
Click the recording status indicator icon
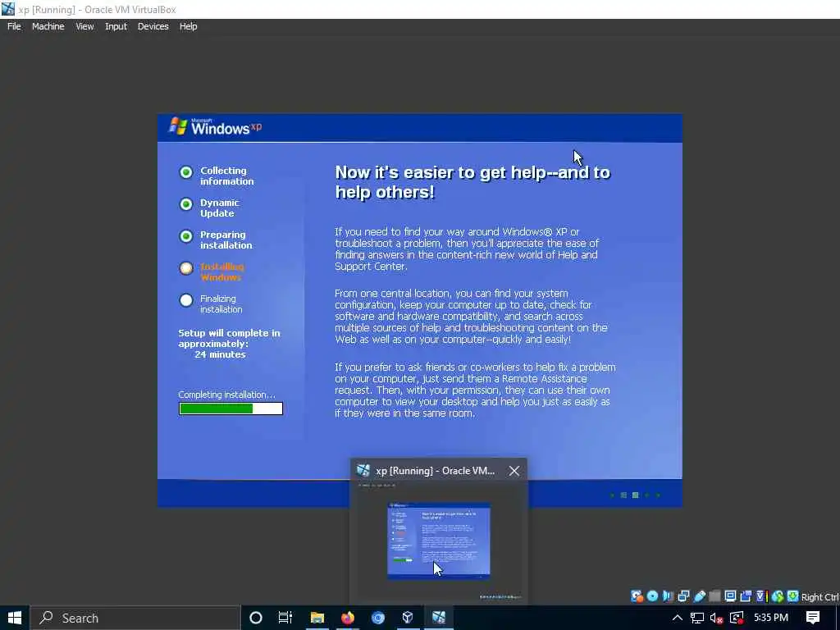[746, 596]
